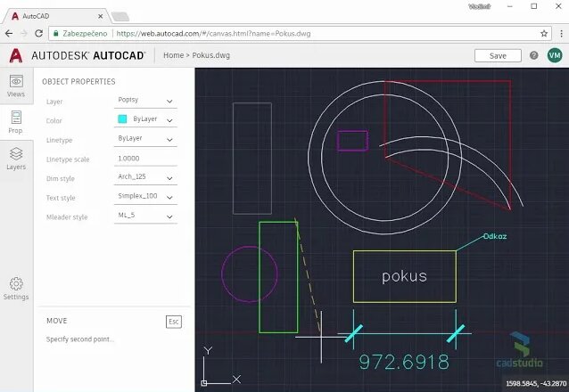
Task: Click the browser back arrow
Action: (9, 34)
